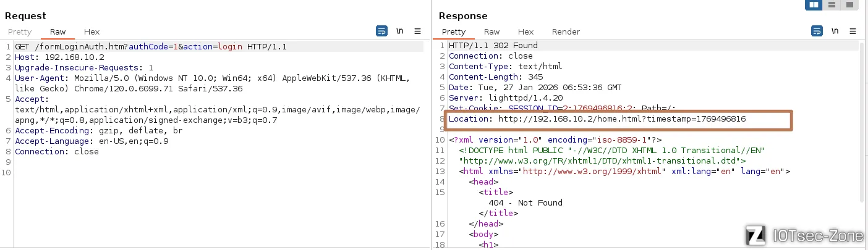Click the IOTsec-Zone logo watermark
868x250 pixels.
point(804,235)
